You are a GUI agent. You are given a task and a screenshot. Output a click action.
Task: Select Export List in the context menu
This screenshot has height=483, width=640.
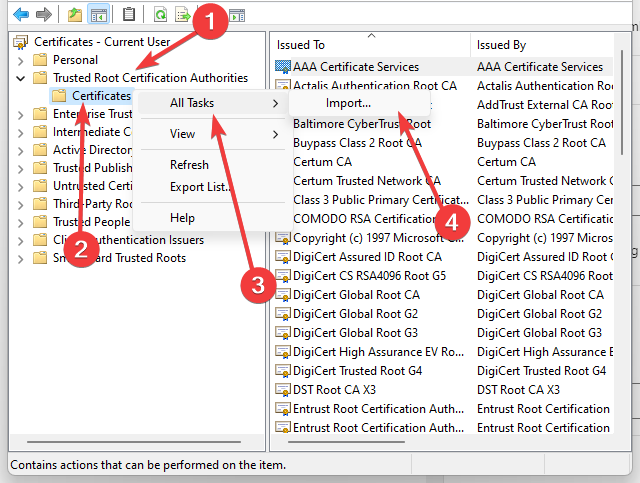[212, 187]
